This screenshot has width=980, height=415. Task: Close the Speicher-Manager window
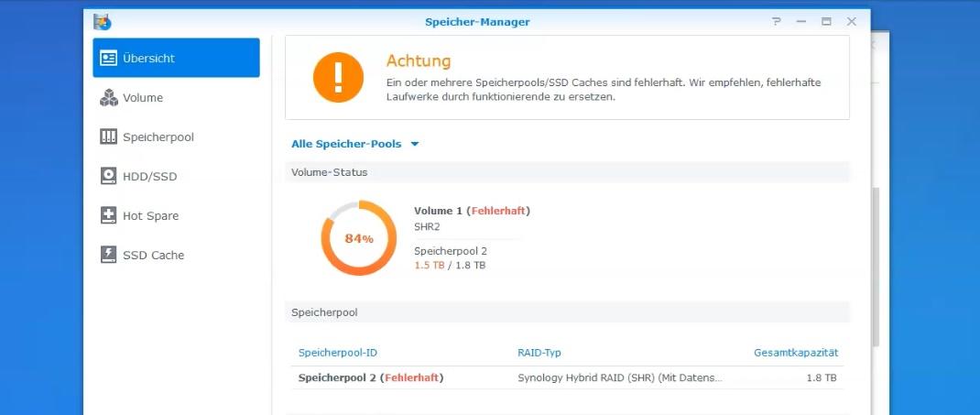click(x=851, y=22)
